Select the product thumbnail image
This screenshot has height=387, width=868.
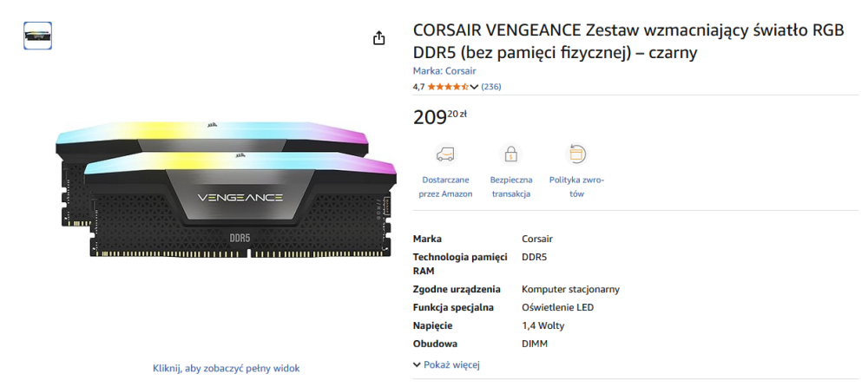pyautogui.click(x=36, y=36)
